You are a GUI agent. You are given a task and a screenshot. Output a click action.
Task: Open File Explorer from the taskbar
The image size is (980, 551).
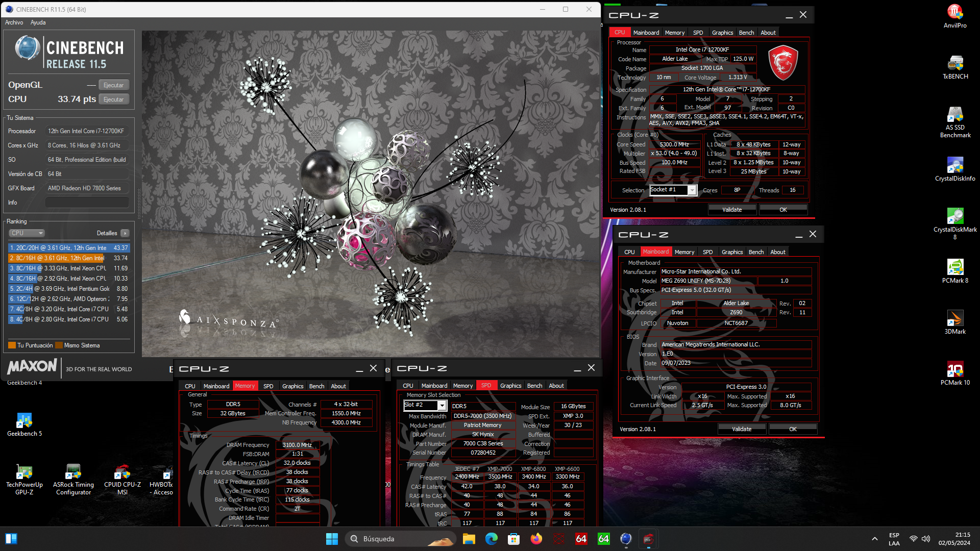pos(469,539)
